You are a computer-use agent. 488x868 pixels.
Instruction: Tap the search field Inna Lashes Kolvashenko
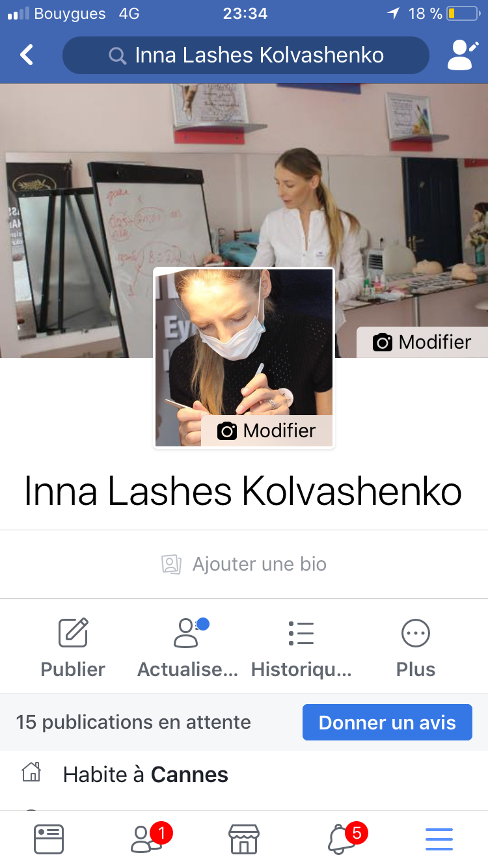[246, 55]
